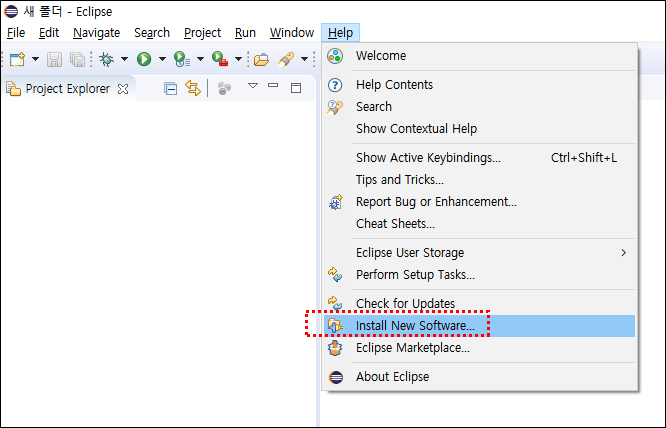Viewport: 666px width, 428px height.
Task: Select Eclipse Marketplace...
Action: [x=480, y=348]
